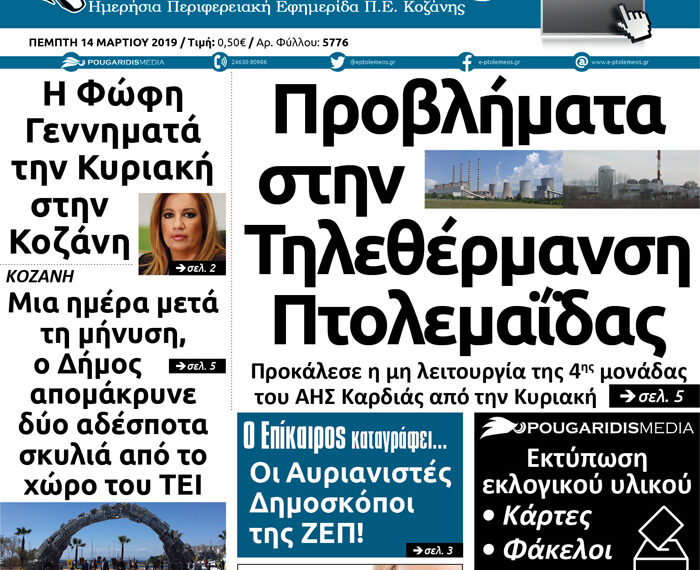This screenshot has height=570, width=700.
Task: Click the σελ. 5 label beside 'ο Δήμος'
Action: tap(197, 366)
